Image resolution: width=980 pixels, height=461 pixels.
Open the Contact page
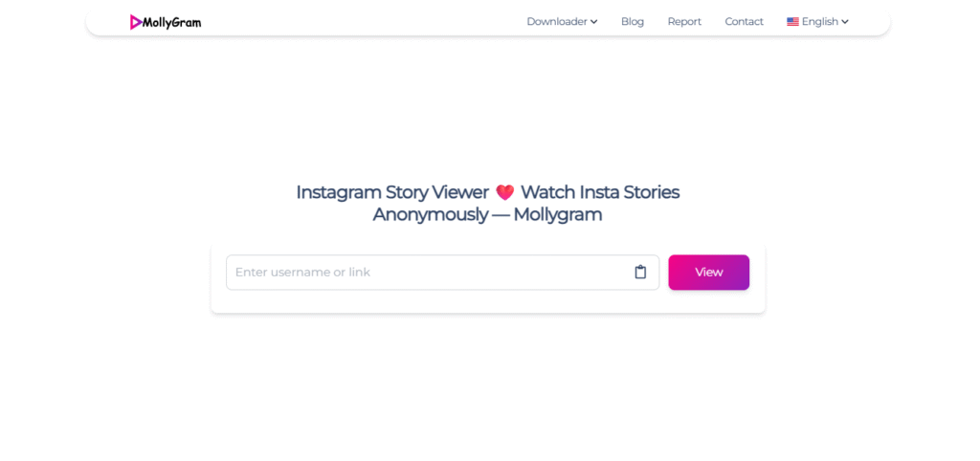coord(744,22)
